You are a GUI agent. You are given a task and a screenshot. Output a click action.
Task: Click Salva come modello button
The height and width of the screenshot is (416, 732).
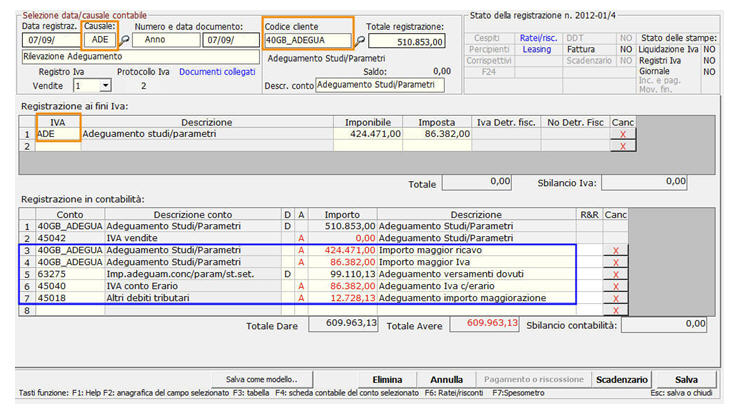261,380
